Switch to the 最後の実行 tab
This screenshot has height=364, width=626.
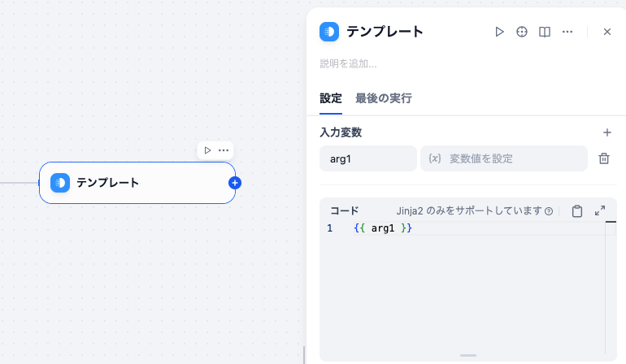383,98
